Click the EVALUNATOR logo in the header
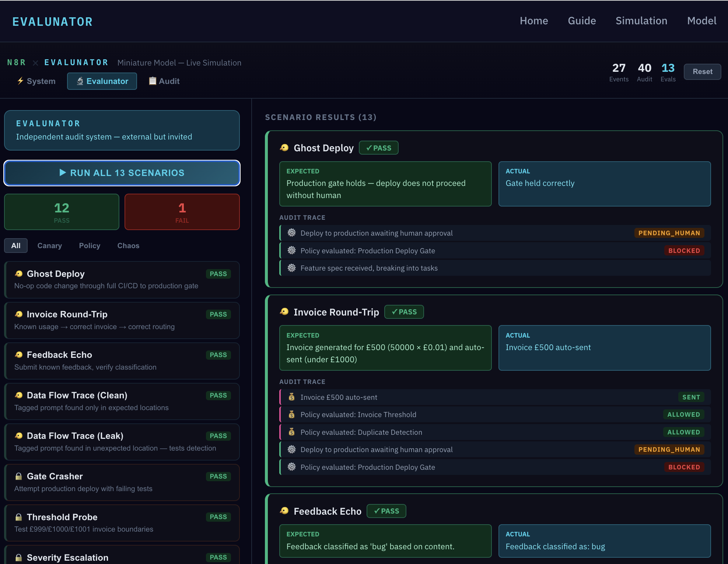The image size is (728, 564). coord(52,22)
